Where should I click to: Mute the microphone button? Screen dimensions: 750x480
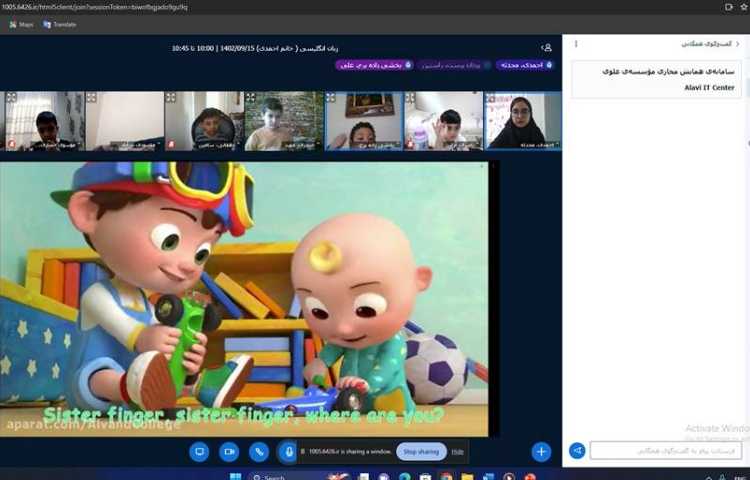tap(288, 452)
